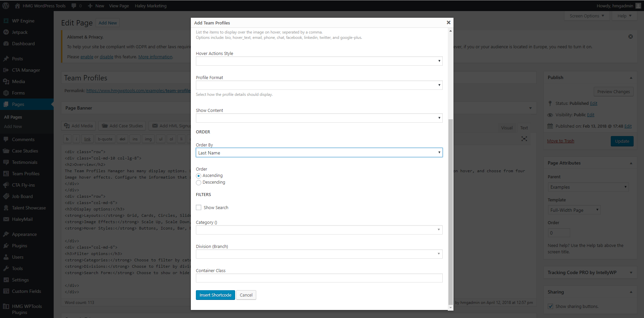Open the Parent page dropdown
This screenshot has width=644, height=318.
click(x=588, y=187)
